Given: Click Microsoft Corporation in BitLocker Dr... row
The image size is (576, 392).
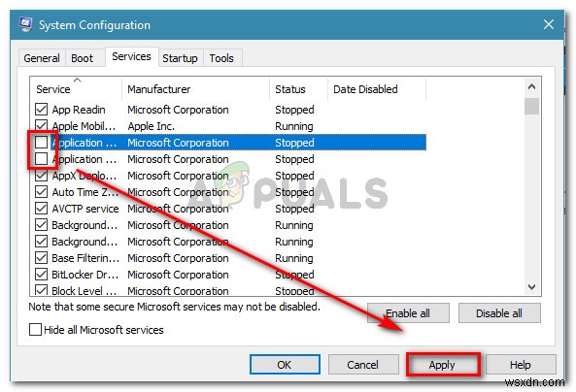Looking at the screenshot, I should coord(178,275).
